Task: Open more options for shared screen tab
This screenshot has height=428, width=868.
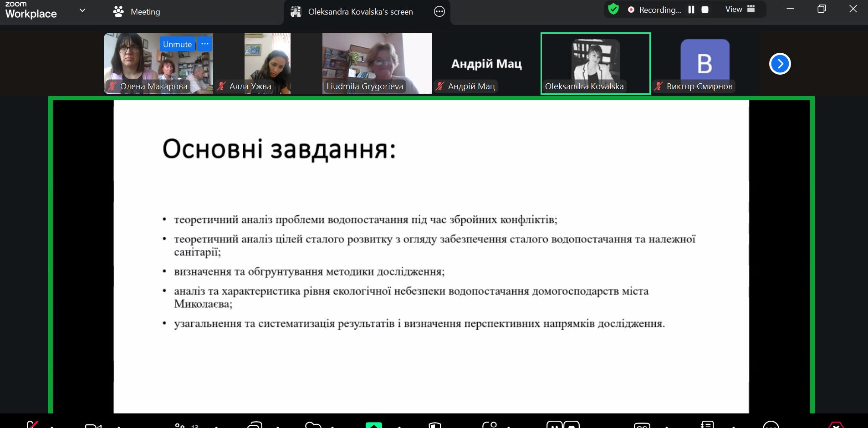Action: click(439, 12)
